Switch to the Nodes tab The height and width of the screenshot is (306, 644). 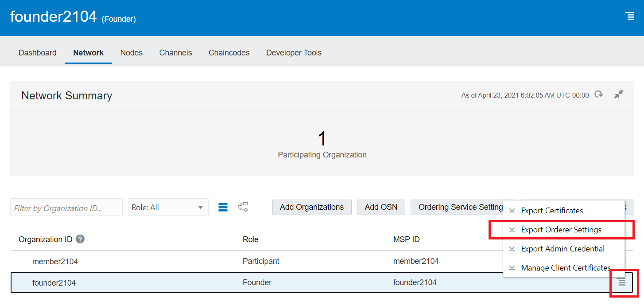(x=131, y=52)
